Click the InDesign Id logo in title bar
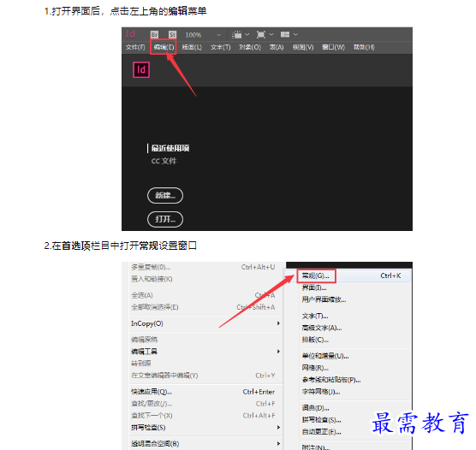 click(x=130, y=34)
